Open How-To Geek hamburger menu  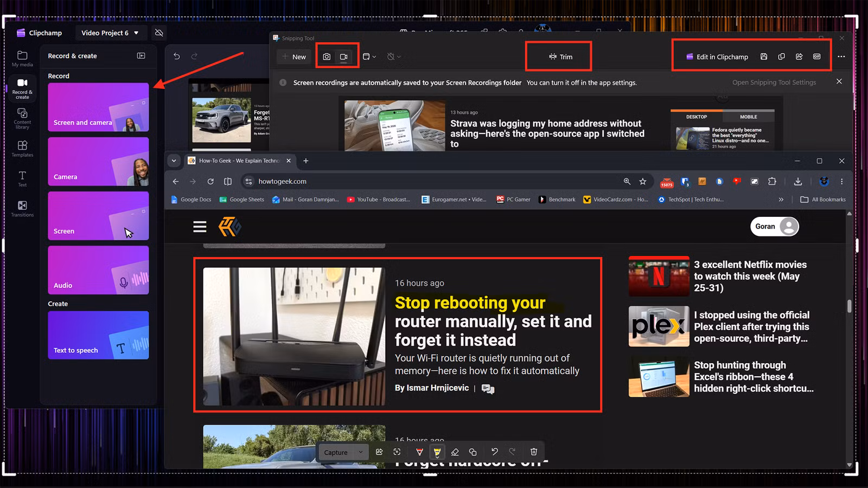[x=200, y=227]
